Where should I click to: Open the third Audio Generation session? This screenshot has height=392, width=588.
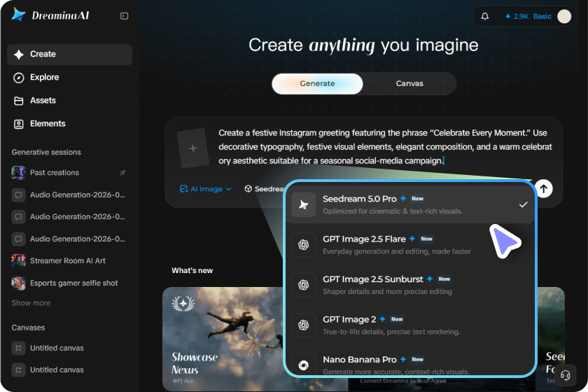click(x=69, y=239)
